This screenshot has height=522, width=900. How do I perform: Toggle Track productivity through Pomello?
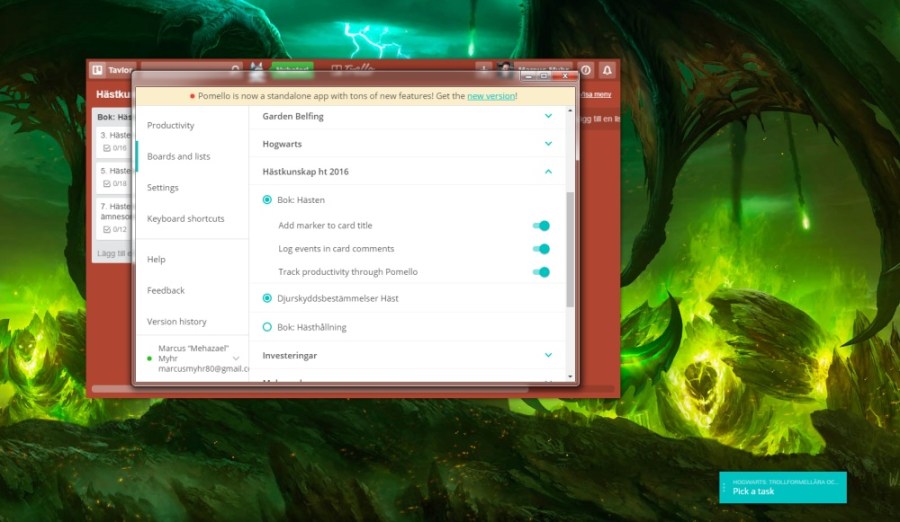click(541, 272)
